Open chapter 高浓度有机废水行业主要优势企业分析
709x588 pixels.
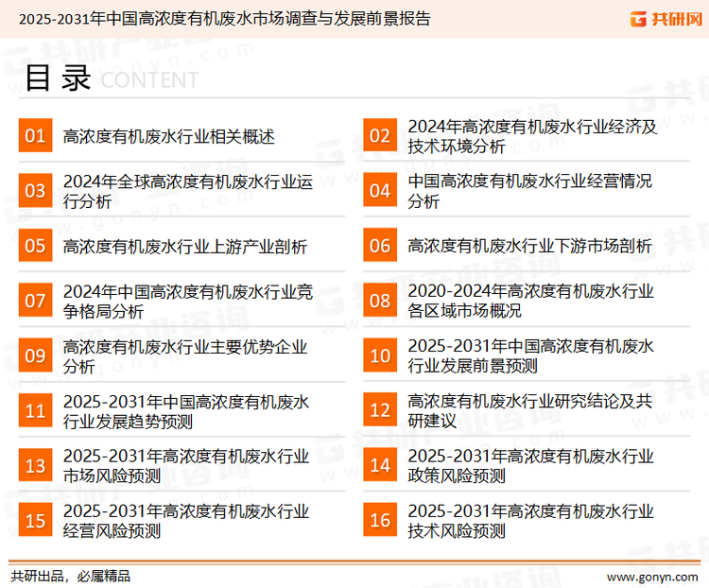tap(185, 356)
